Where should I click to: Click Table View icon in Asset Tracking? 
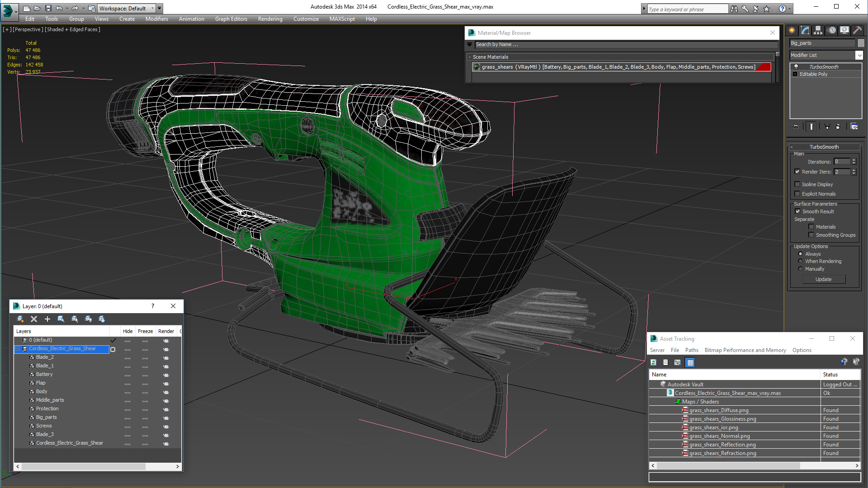(690, 362)
